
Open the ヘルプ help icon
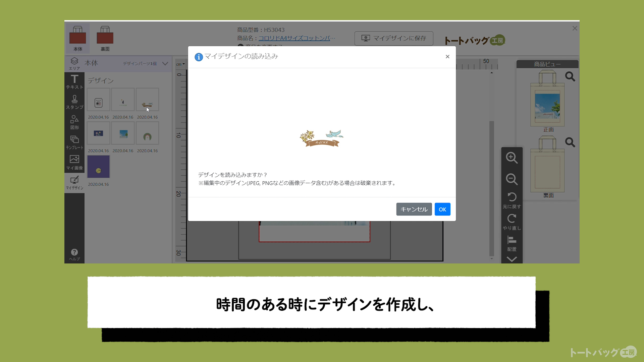74,254
